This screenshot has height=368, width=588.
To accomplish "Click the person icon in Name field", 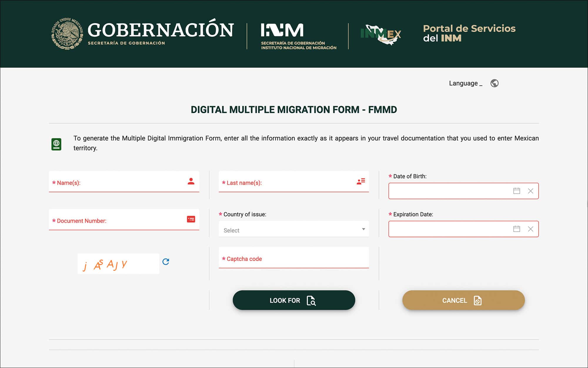I will [x=191, y=181].
